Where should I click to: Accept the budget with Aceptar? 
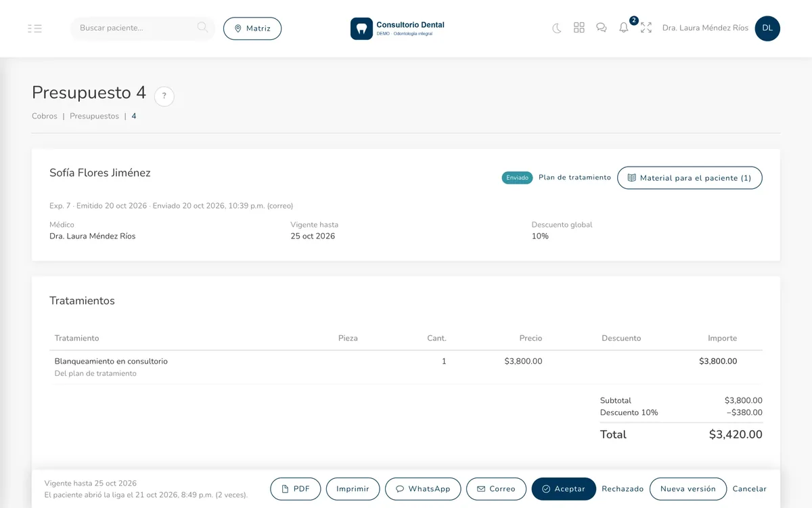coord(564,489)
